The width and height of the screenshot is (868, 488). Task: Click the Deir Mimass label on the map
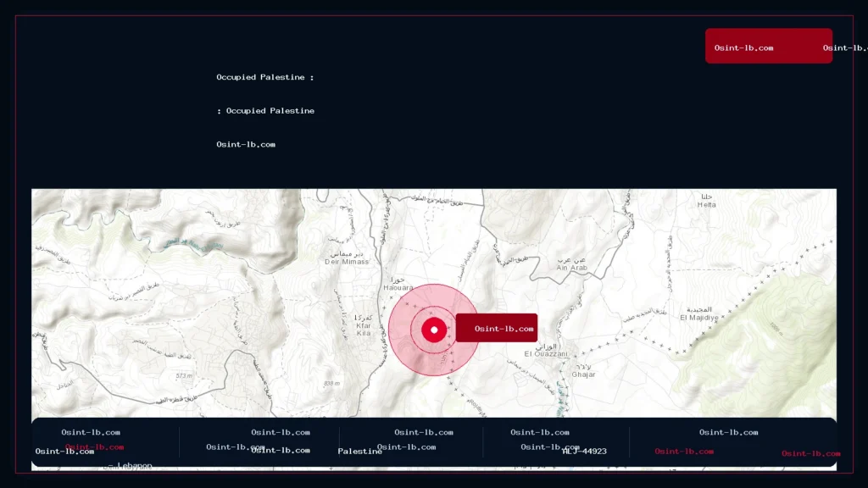pyautogui.click(x=347, y=258)
